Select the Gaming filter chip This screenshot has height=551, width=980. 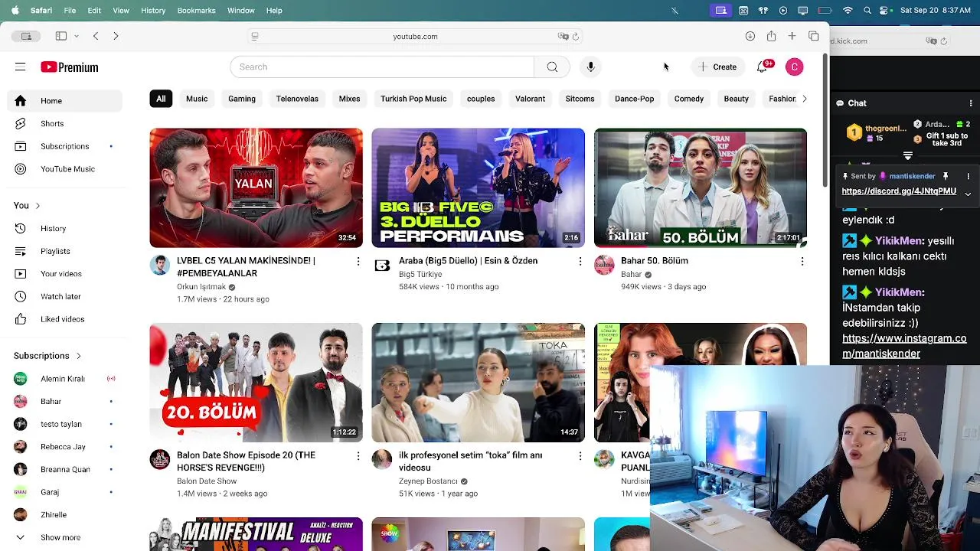pyautogui.click(x=242, y=99)
